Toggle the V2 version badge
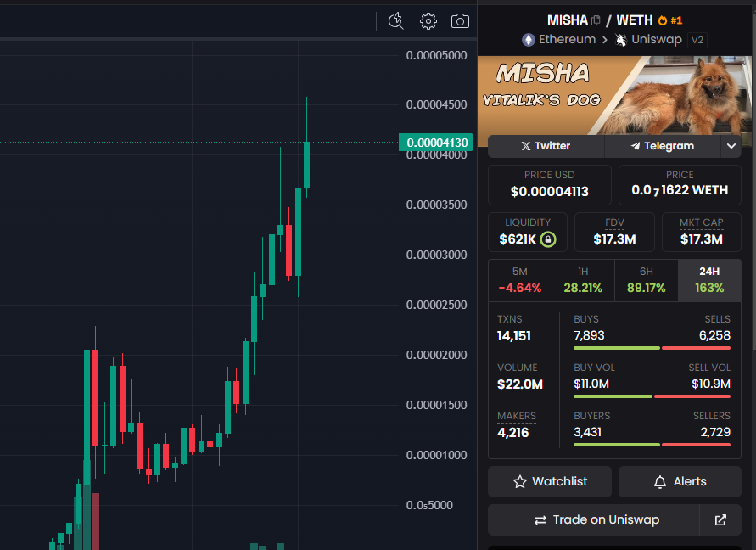This screenshot has width=756, height=550. click(x=697, y=39)
